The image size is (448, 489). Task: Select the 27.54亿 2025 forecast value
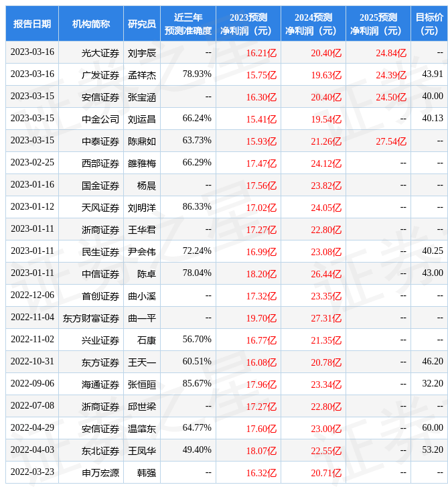(x=391, y=141)
